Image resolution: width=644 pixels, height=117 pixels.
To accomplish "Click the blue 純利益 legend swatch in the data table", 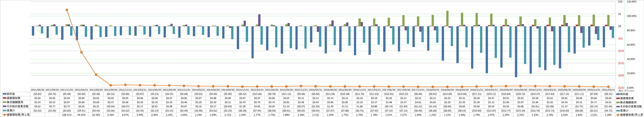I will click(x=4, y=94).
